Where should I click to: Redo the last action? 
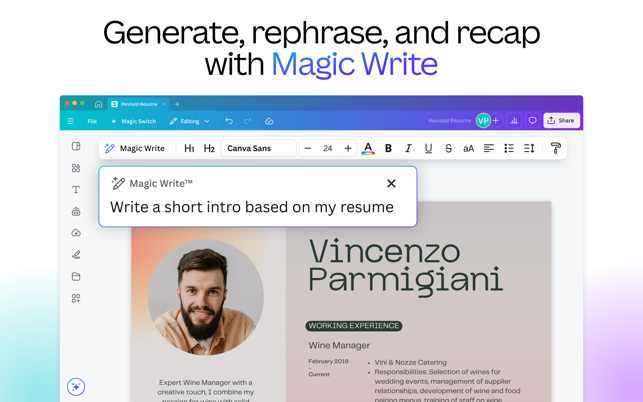point(247,121)
